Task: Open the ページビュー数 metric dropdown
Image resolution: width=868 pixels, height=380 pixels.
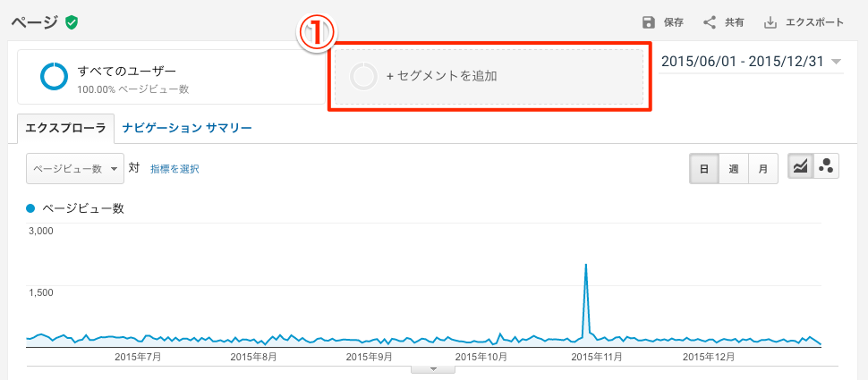Action: (75, 169)
